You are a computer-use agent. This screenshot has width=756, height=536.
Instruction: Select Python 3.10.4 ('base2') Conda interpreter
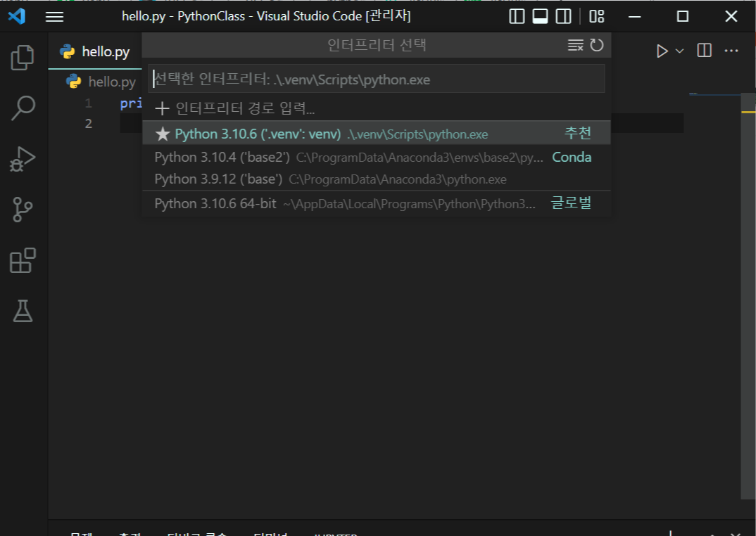click(x=377, y=157)
